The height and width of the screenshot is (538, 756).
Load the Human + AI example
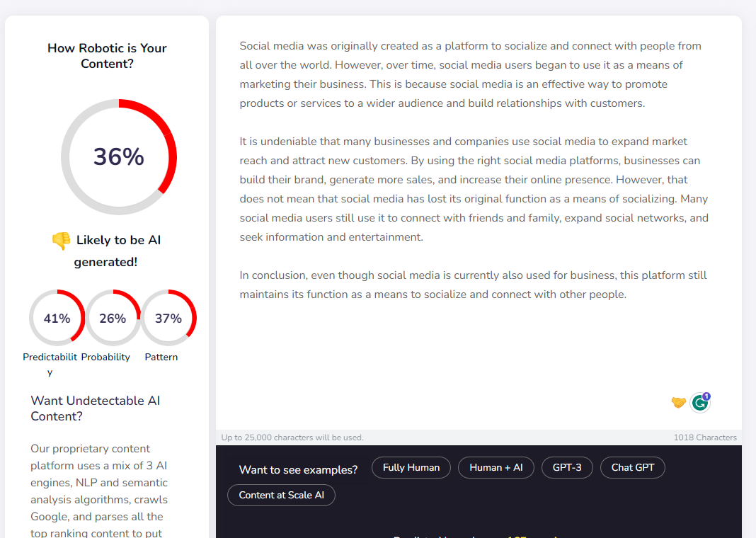point(496,468)
